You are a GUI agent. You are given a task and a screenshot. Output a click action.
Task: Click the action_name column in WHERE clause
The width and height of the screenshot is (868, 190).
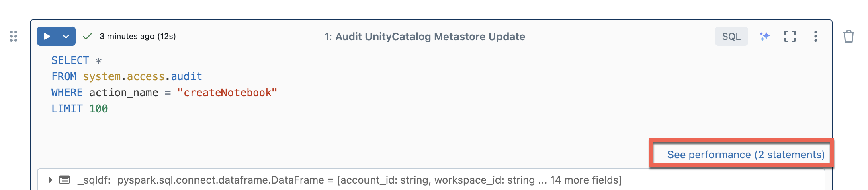(x=123, y=93)
